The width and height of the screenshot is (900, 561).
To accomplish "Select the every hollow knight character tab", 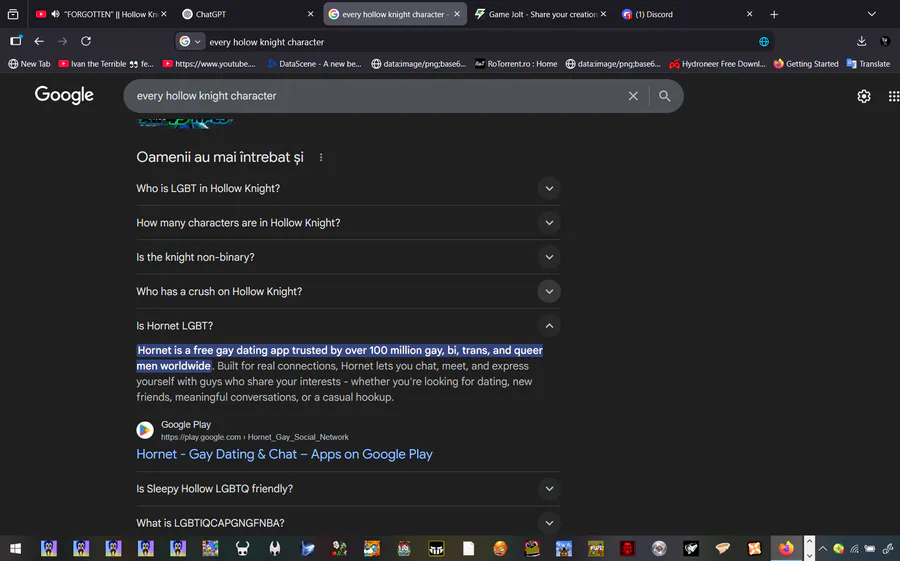I will coord(394,14).
